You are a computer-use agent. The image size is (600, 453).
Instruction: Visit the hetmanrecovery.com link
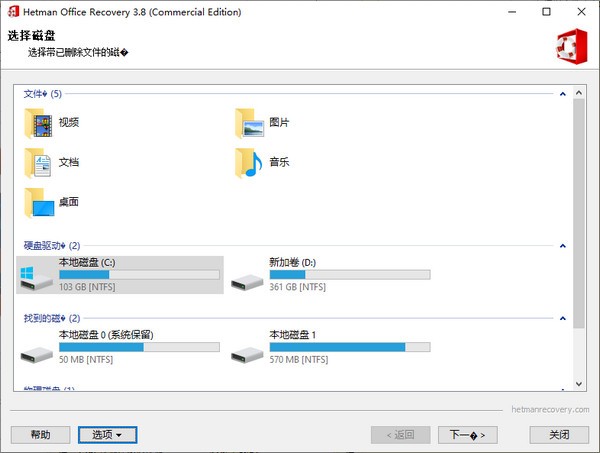(550, 409)
